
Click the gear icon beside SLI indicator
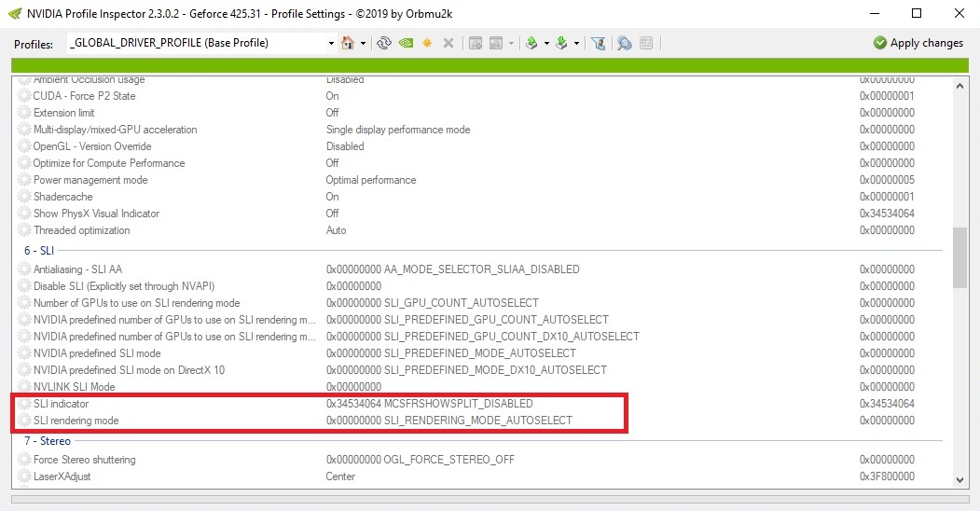(23, 404)
